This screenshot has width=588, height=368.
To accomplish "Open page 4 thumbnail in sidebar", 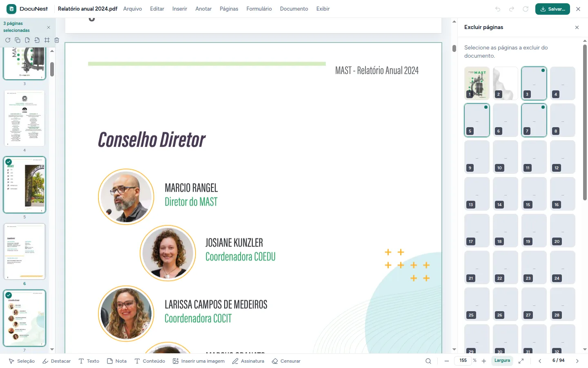I will tap(24, 118).
